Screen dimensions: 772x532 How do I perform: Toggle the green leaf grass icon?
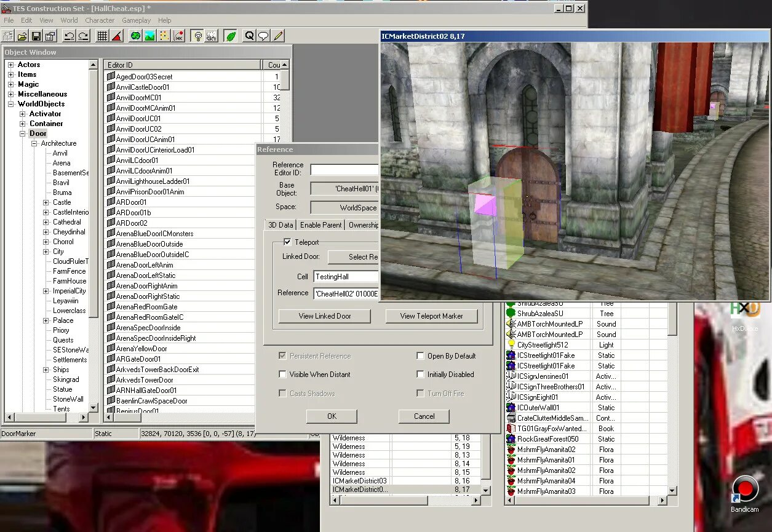231,36
